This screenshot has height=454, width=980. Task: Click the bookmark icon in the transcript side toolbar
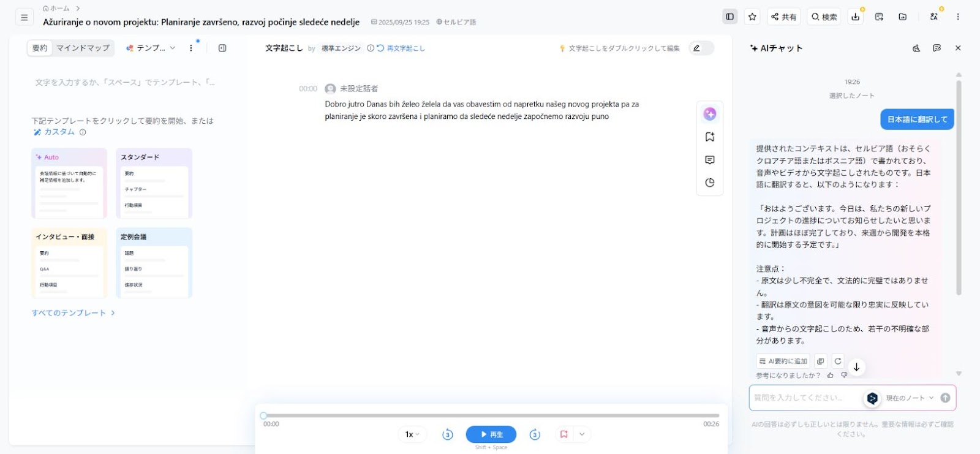[x=709, y=137]
